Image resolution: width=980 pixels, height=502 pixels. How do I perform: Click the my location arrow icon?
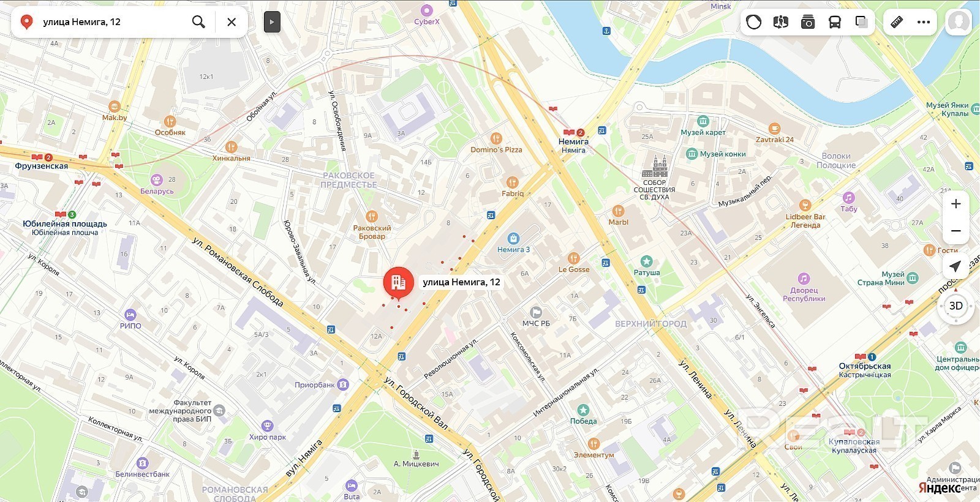tap(956, 266)
